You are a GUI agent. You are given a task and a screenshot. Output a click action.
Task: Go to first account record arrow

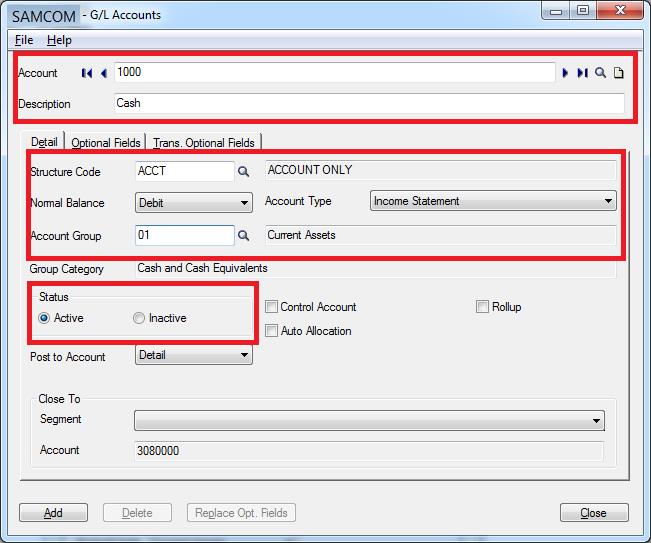87,73
